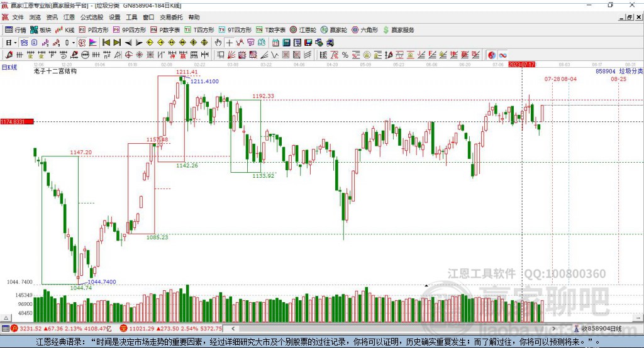Screen dimensions: 644x348
Task: Open the calculator icon
Action: 287,43
